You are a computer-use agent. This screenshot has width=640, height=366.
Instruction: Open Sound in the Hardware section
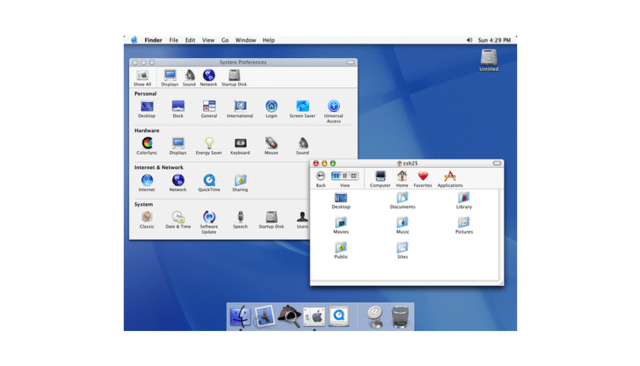(302, 146)
